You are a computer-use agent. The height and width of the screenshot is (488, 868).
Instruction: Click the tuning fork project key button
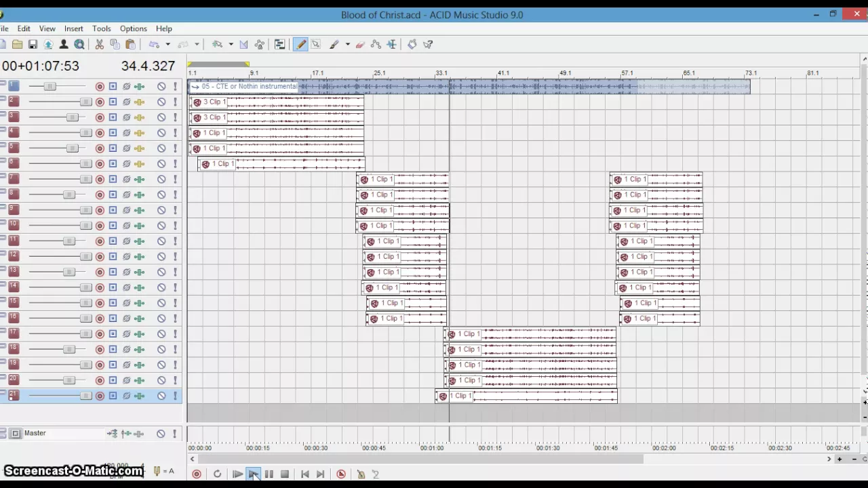[157, 471]
